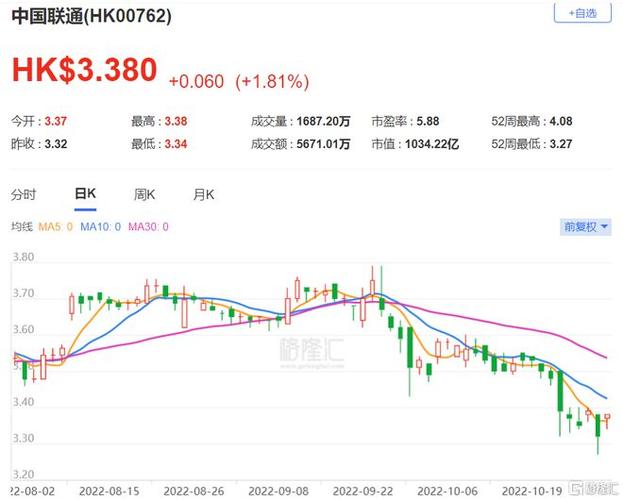623x500 pixels.
Task: Open the 周K weekly chart tab
Action: tap(144, 194)
